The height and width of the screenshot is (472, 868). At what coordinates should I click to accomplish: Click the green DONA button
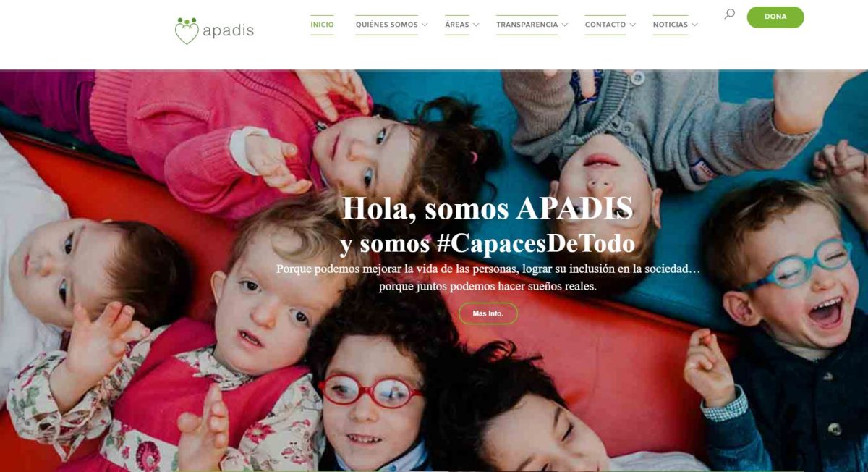(775, 17)
